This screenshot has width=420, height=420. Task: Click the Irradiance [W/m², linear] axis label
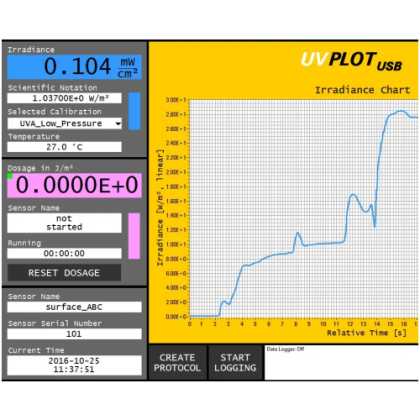pyautogui.click(x=160, y=208)
